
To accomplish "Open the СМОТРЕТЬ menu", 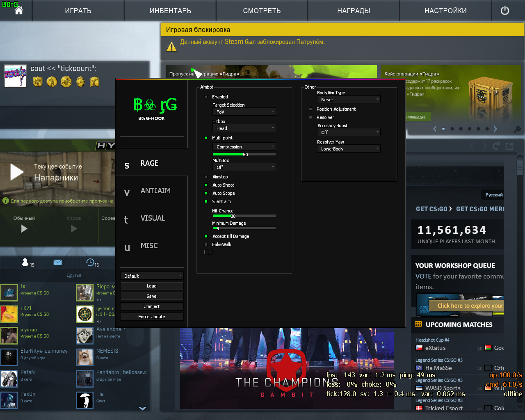I will click(x=262, y=11).
